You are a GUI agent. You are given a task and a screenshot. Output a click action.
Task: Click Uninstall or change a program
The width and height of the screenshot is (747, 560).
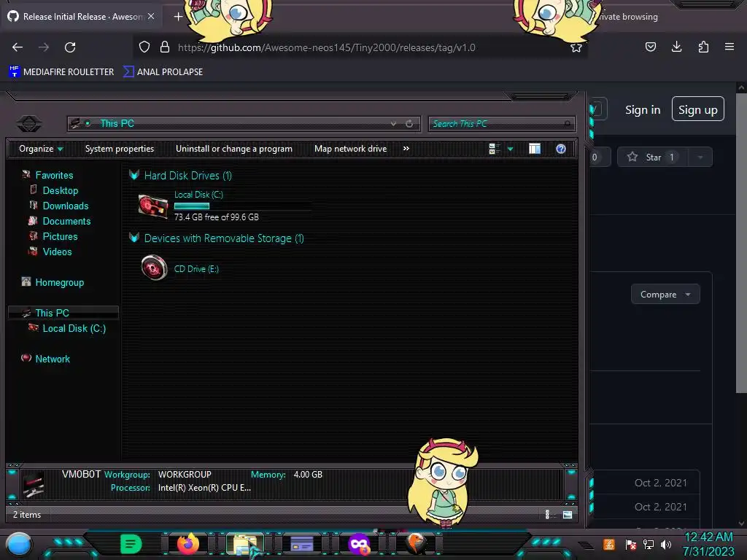point(234,149)
